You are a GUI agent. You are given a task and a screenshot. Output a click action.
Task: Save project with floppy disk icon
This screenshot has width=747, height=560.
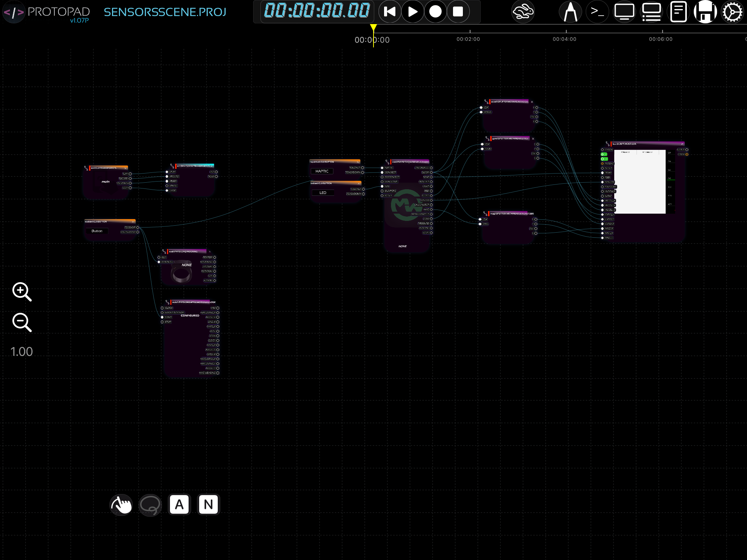[x=705, y=12]
